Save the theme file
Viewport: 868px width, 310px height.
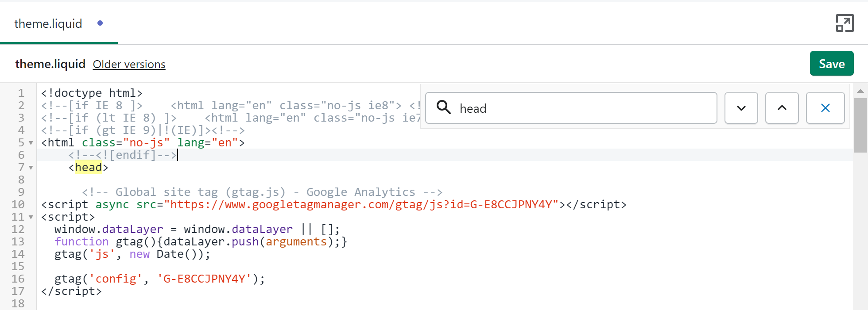click(x=831, y=64)
